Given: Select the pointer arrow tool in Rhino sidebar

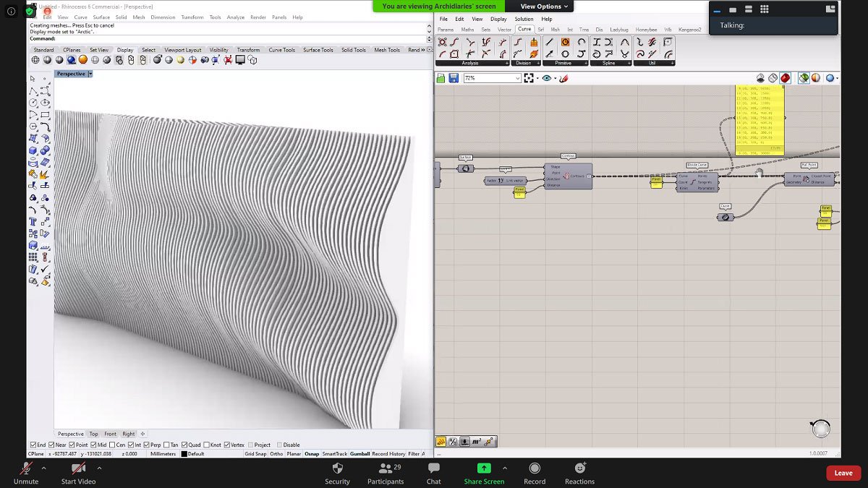Looking at the screenshot, I should click(x=33, y=79).
